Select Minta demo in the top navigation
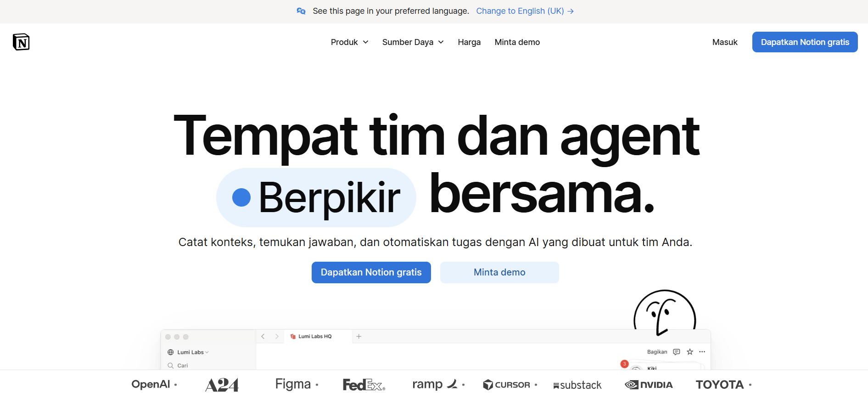The width and height of the screenshot is (868, 393). pos(517,42)
